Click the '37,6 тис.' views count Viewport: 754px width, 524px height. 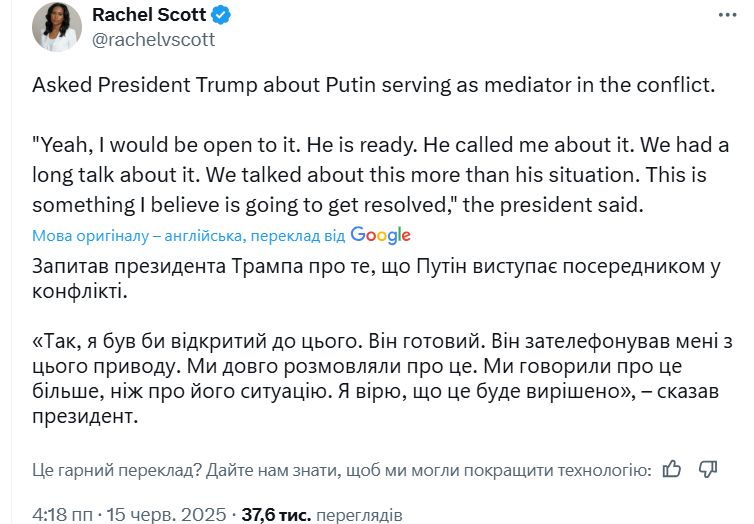(276, 515)
